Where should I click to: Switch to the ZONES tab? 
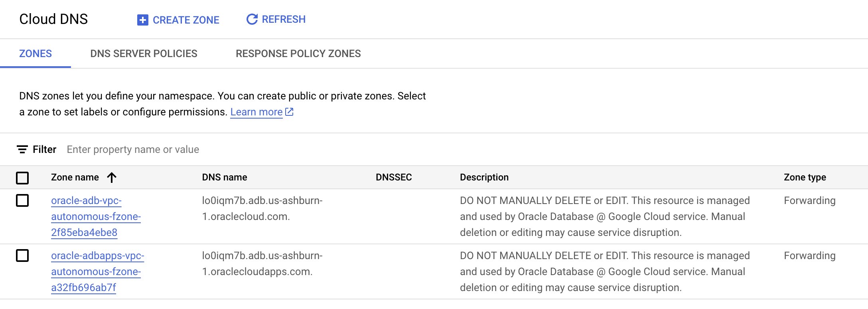pyautogui.click(x=36, y=53)
